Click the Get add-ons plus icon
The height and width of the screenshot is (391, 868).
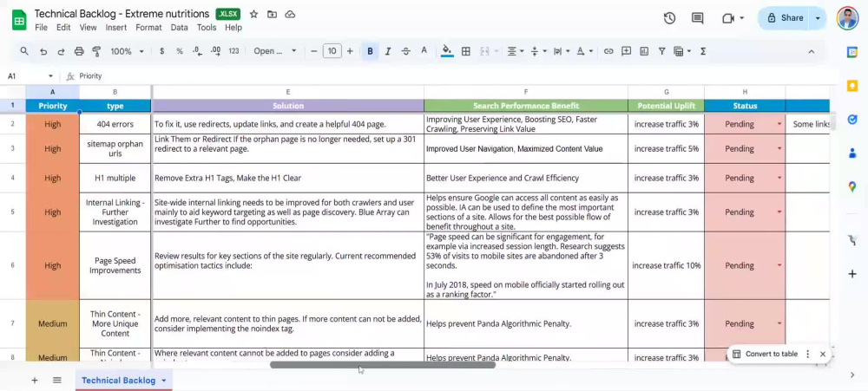pos(852,274)
